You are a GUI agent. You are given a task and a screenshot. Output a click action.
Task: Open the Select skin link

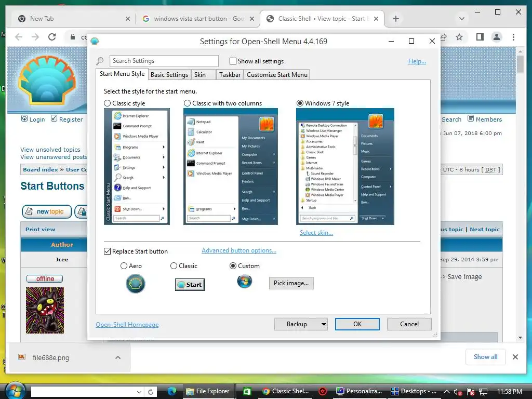[x=316, y=233]
